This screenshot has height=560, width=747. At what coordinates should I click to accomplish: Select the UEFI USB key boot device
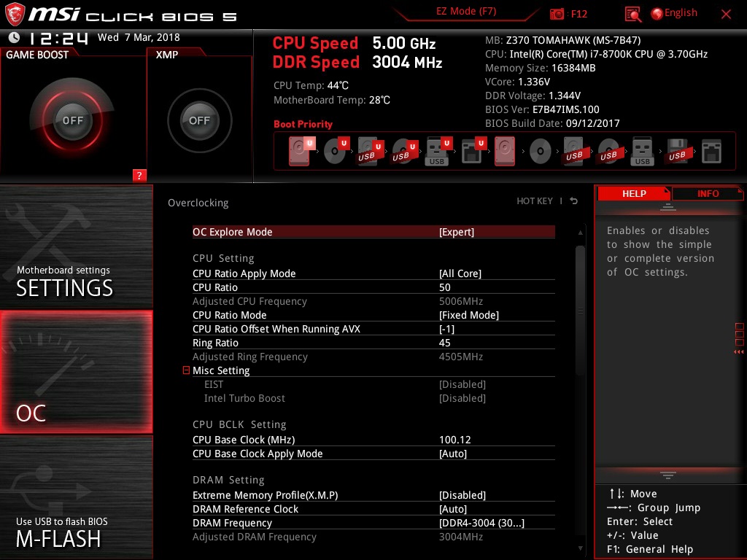point(438,151)
